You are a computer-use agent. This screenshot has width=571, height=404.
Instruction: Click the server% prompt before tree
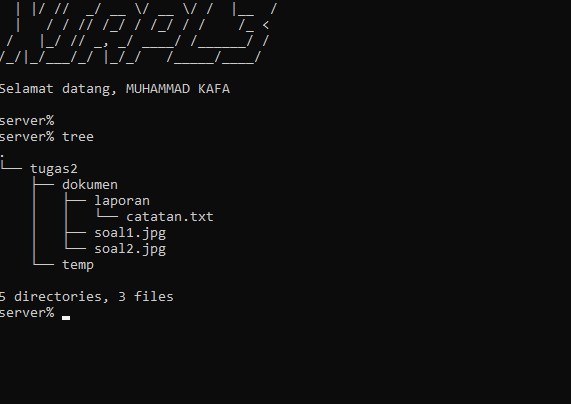pyautogui.click(x=27, y=137)
